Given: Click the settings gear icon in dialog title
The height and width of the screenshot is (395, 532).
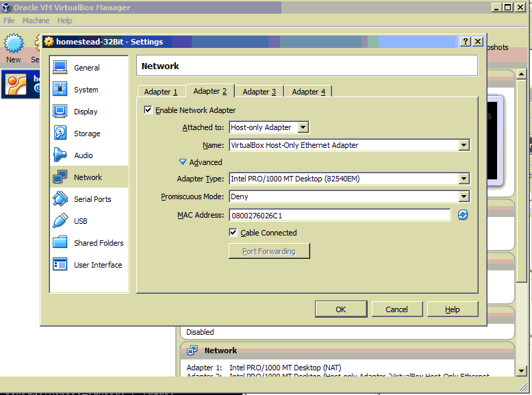Looking at the screenshot, I should [49, 41].
